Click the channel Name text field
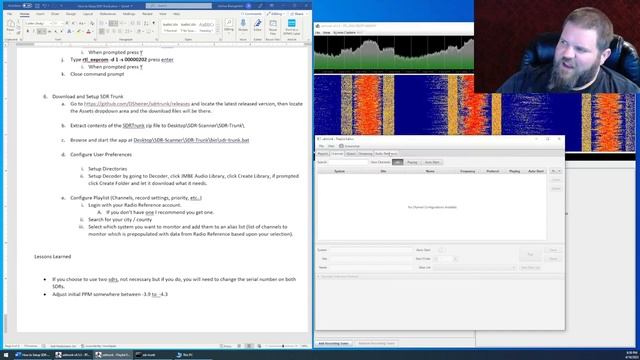Image resolution: width=640 pixels, height=360 pixels. pos(371,267)
